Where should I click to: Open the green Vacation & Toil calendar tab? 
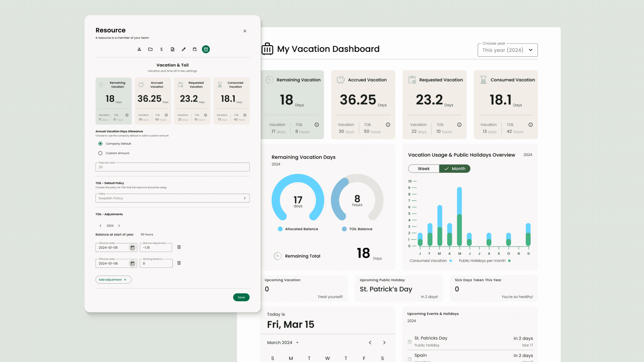tap(206, 49)
